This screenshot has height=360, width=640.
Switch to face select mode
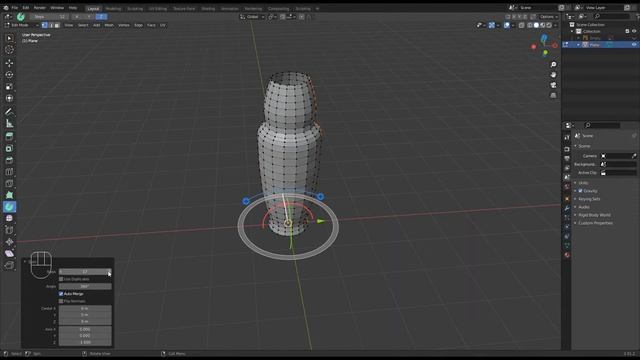[57, 25]
